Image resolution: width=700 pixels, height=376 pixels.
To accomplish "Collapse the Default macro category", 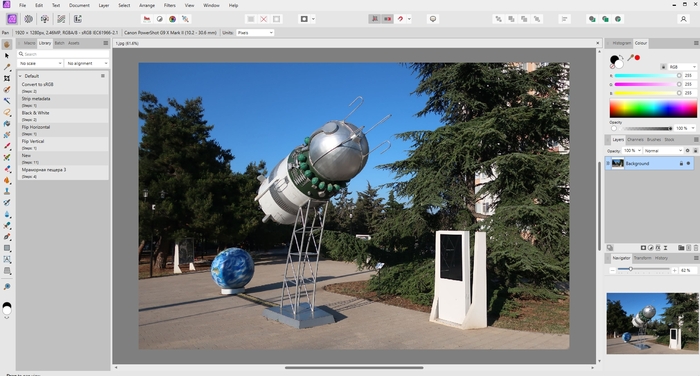I will coord(20,76).
